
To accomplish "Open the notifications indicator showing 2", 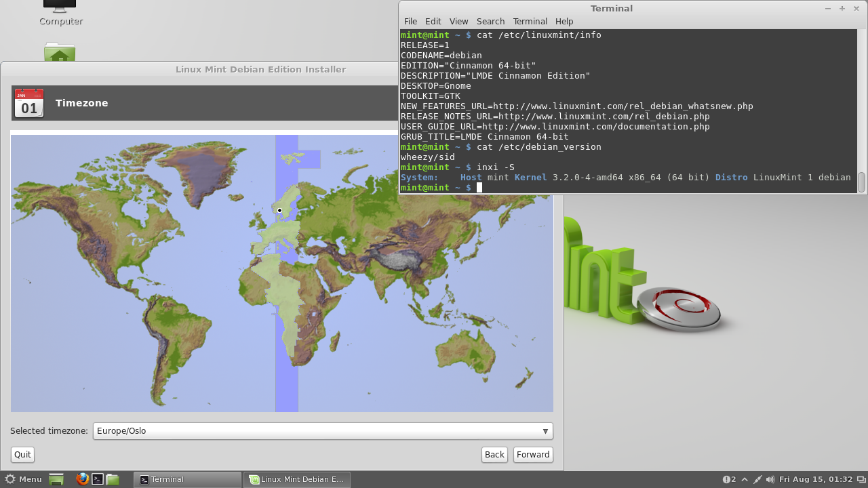I will 729,479.
